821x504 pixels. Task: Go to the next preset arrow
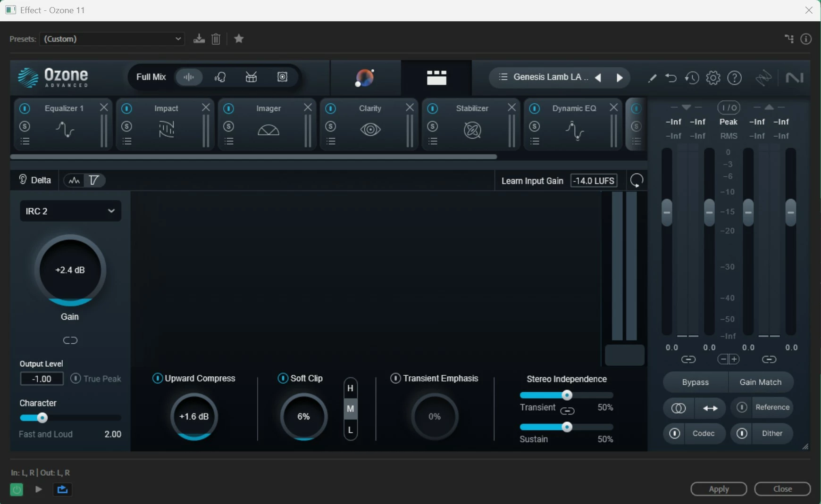[x=620, y=78]
